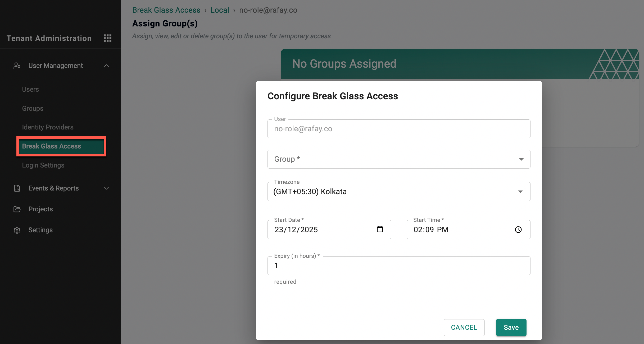Collapse the User Management section chevron
Image resolution: width=644 pixels, height=344 pixels.
click(106, 66)
